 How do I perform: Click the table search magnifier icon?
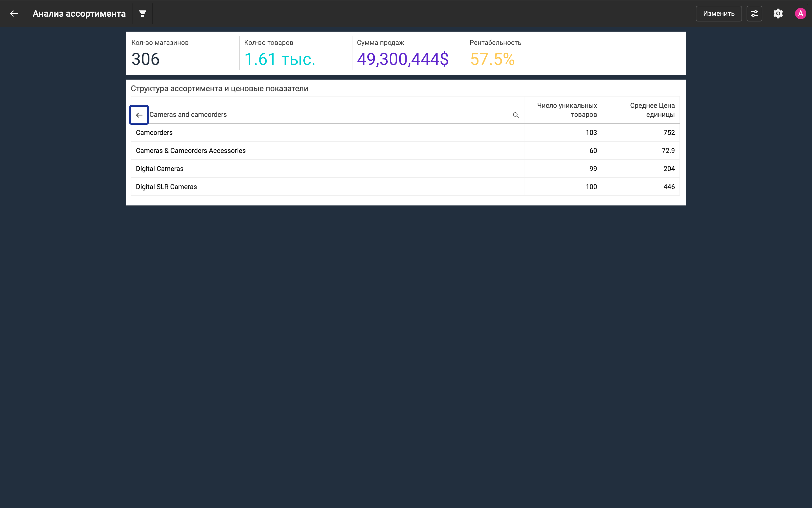[x=516, y=115]
